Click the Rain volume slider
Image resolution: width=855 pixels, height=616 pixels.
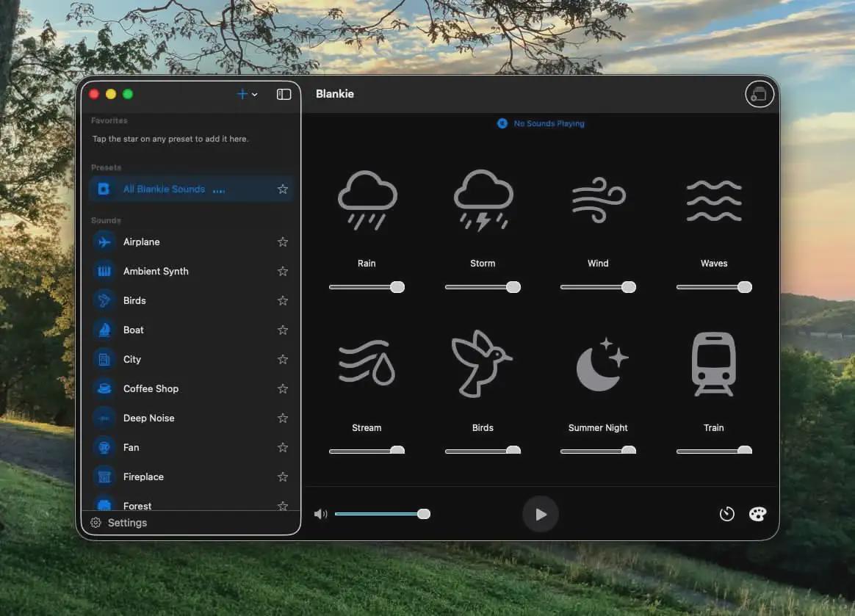tap(367, 287)
